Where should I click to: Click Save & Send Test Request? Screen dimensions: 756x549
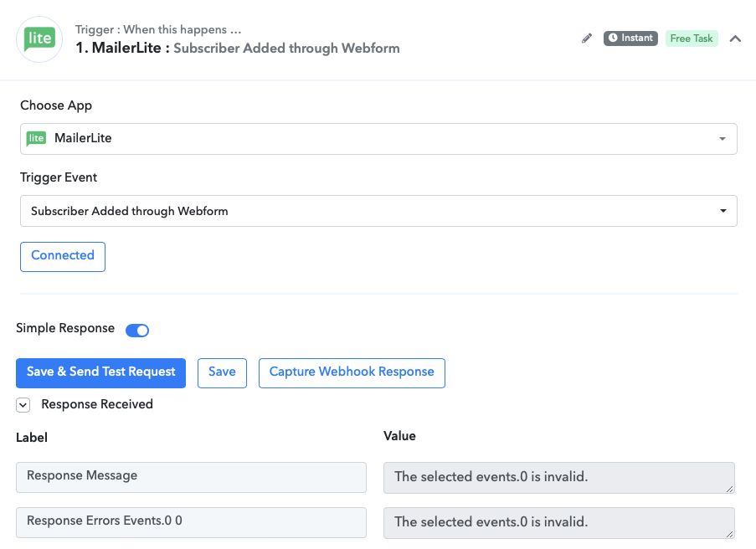[100, 372]
